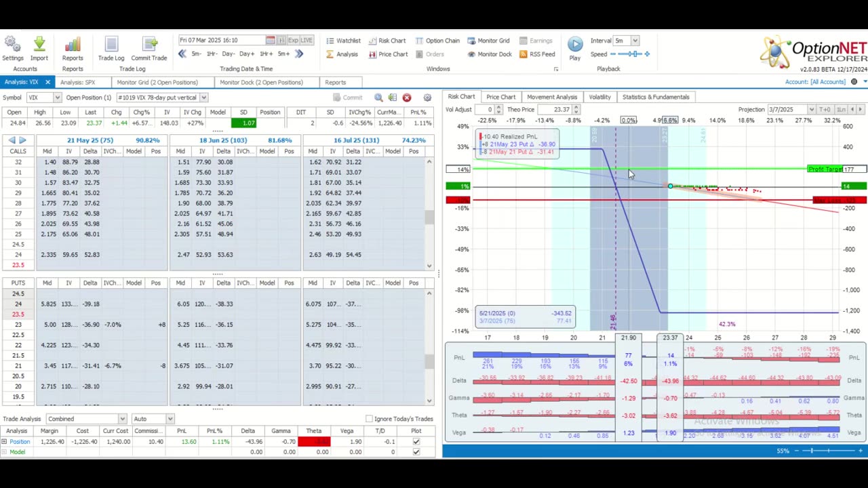Go to next expiration with right arrow
This screenshot has width=868, height=488.
[22, 140]
